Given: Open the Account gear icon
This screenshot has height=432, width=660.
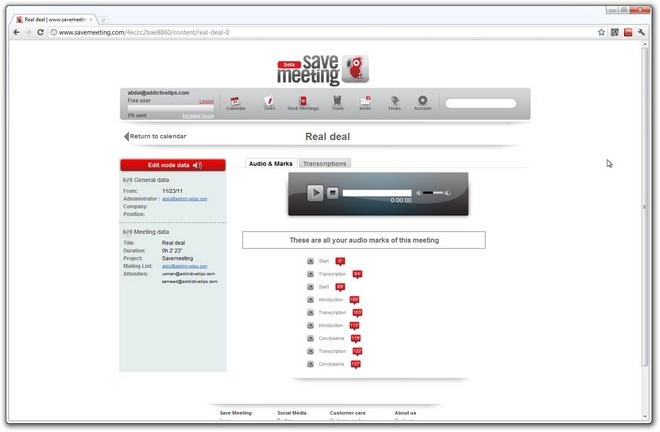Looking at the screenshot, I should (423, 103).
